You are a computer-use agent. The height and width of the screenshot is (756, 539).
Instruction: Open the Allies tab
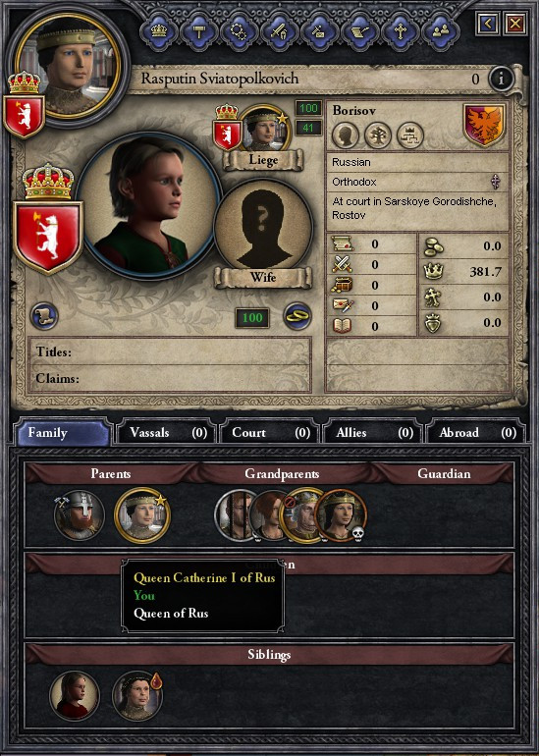[373, 432]
